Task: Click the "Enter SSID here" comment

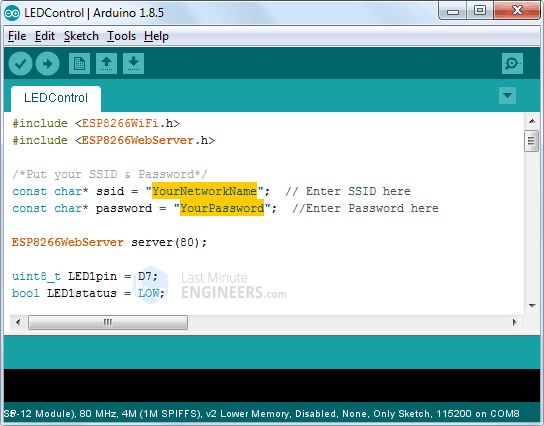Action: click(x=348, y=191)
